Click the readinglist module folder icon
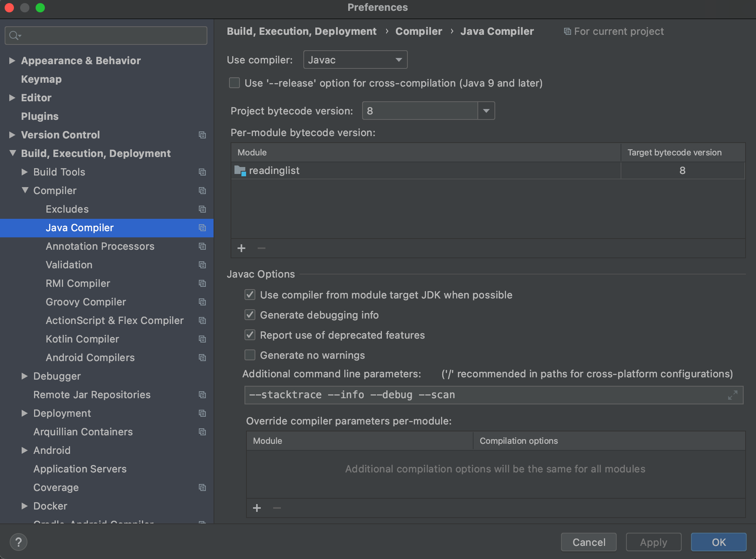The width and height of the screenshot is (756, 559). pyautogui.click(x=240, y=170)
